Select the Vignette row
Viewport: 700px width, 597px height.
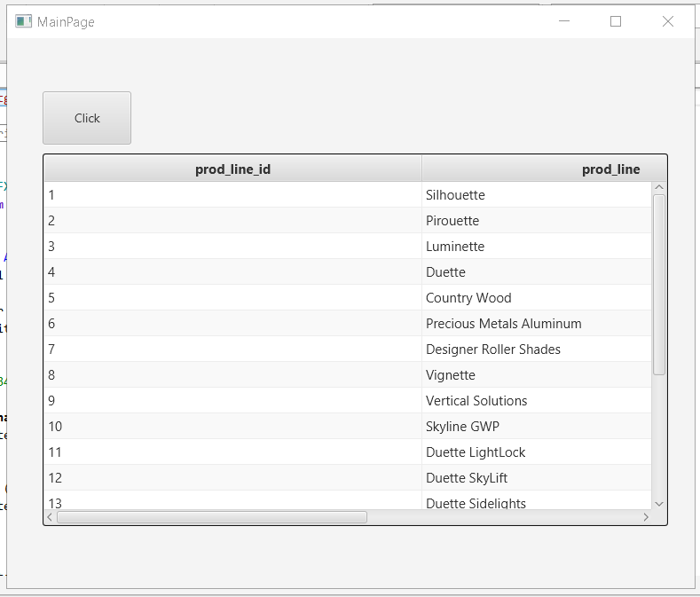coord(451,375)
